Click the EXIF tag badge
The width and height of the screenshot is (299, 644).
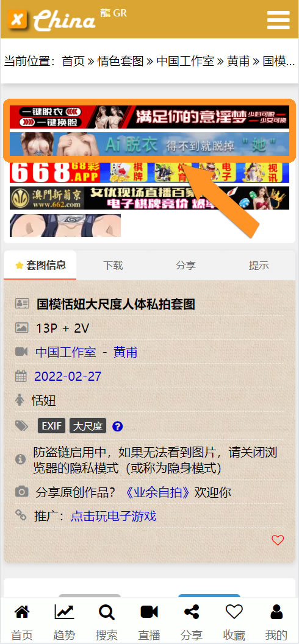[52, 426]
